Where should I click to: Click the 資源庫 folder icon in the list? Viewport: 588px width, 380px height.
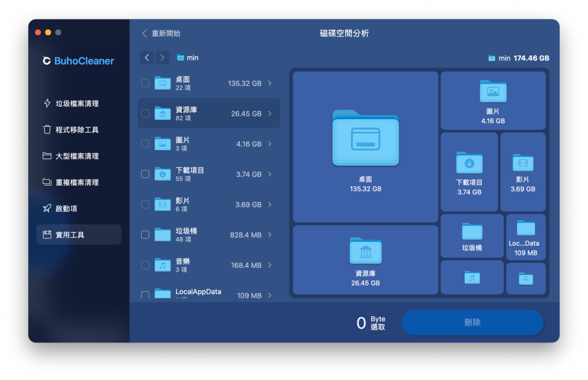(x=163, y=113)
